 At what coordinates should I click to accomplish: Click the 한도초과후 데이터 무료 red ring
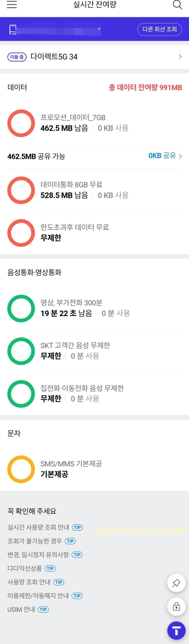click(x=21, y=233)
